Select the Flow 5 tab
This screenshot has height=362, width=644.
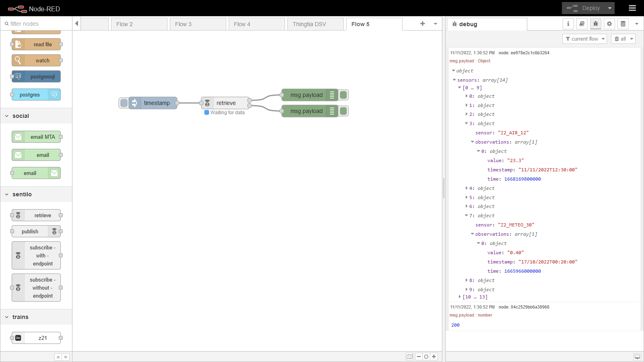coord(374,24)
